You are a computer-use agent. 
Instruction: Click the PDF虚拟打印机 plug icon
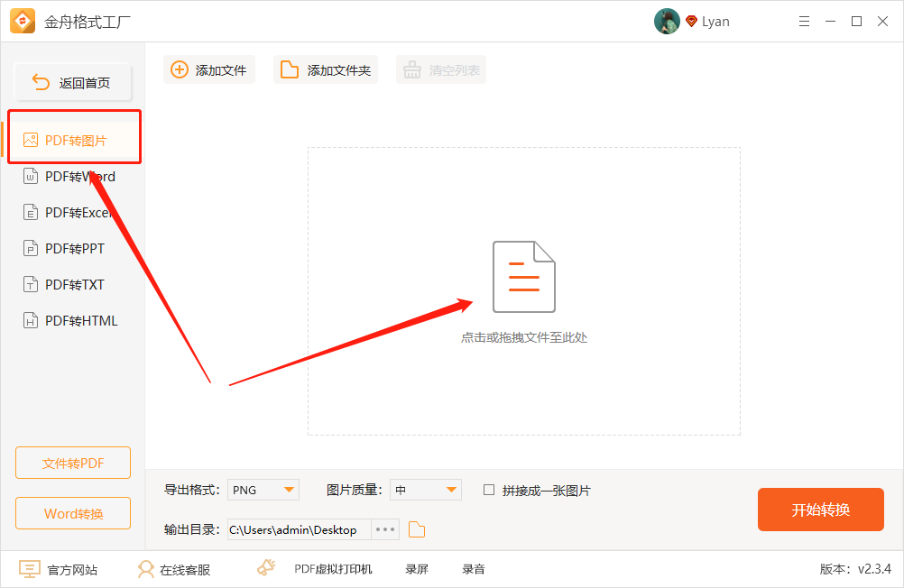click(266, 568)
